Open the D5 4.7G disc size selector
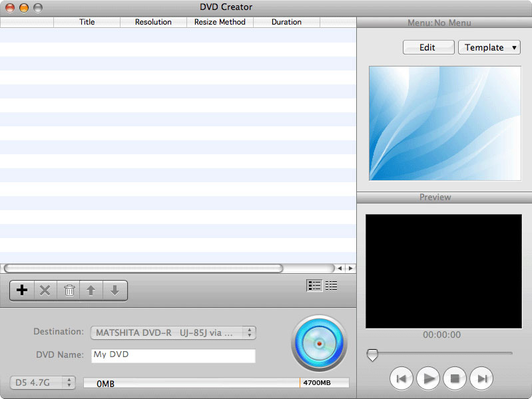The height and width of the screenshot is (399, 532). coord(43,382)
